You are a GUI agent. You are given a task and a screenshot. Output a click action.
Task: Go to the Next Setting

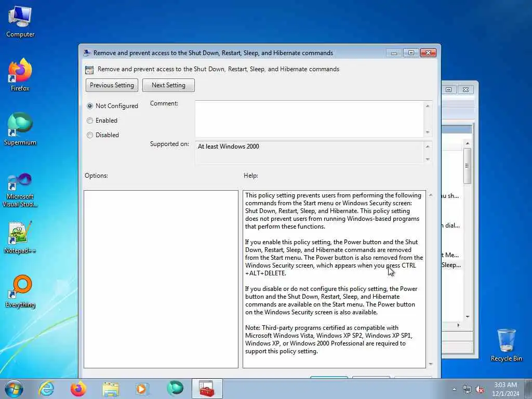pyautogui.click(x=169, y=85)
